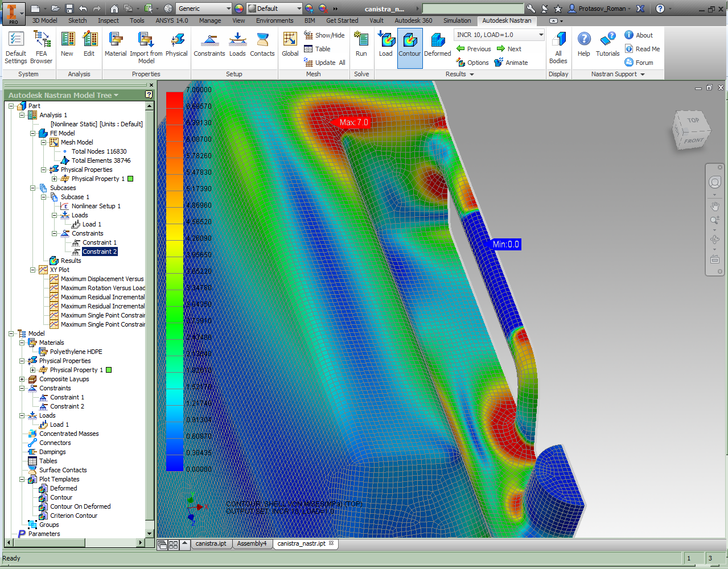Viewport: 728px width, 569px height.
Task: Collapse the XY Plot tree node
Action: pos(33,270)
